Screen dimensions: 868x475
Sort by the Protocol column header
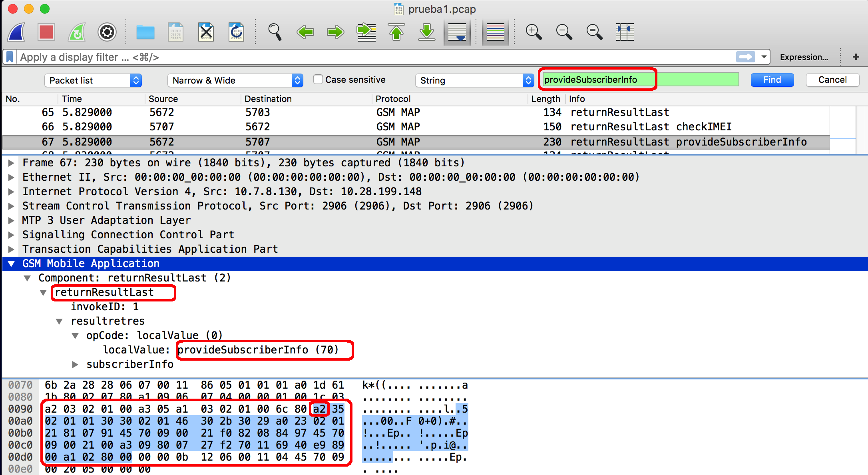450,99
